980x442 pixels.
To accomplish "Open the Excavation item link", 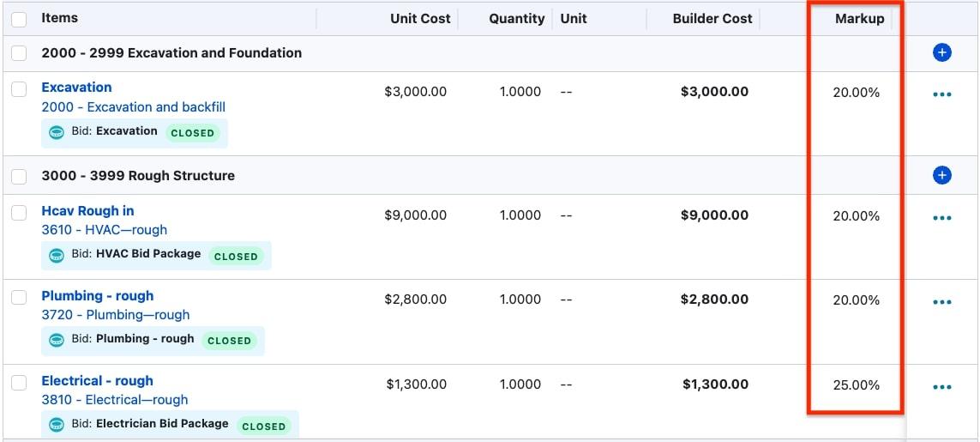I will point(76,88).
